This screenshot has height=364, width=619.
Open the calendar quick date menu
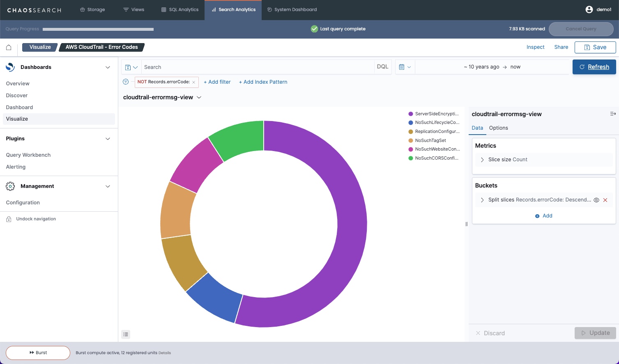point(405,67)
